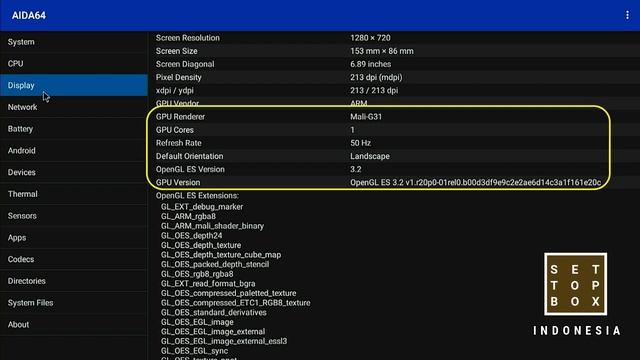Select the GL_OES_compressed_paletted_texture extension
The width and height of the screenshot is (640, 360).
point(229,293)
